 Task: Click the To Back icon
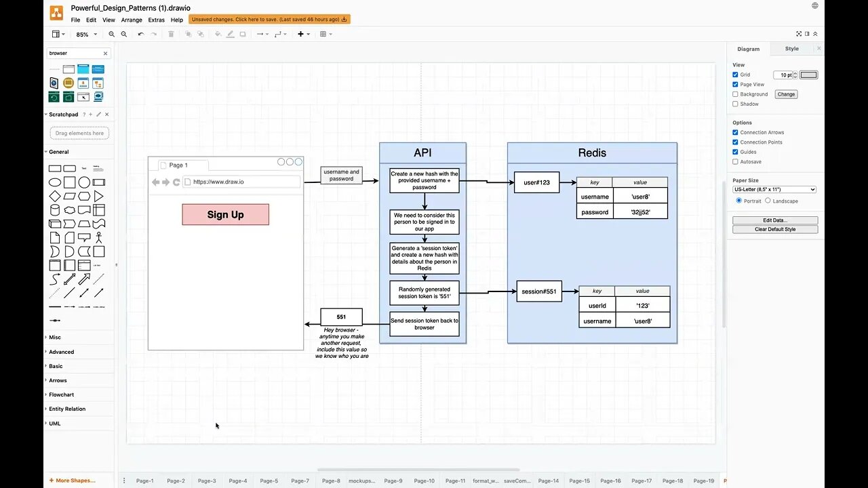pos(201,34)
